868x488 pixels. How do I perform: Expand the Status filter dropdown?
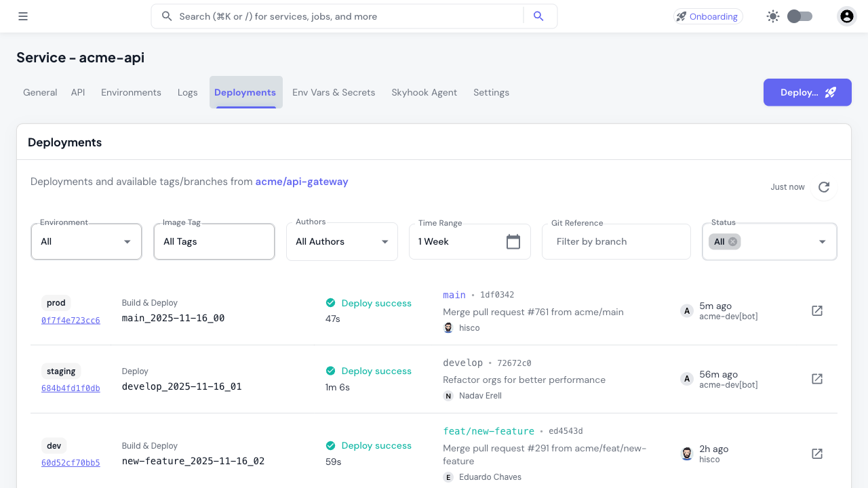(822, 241)
